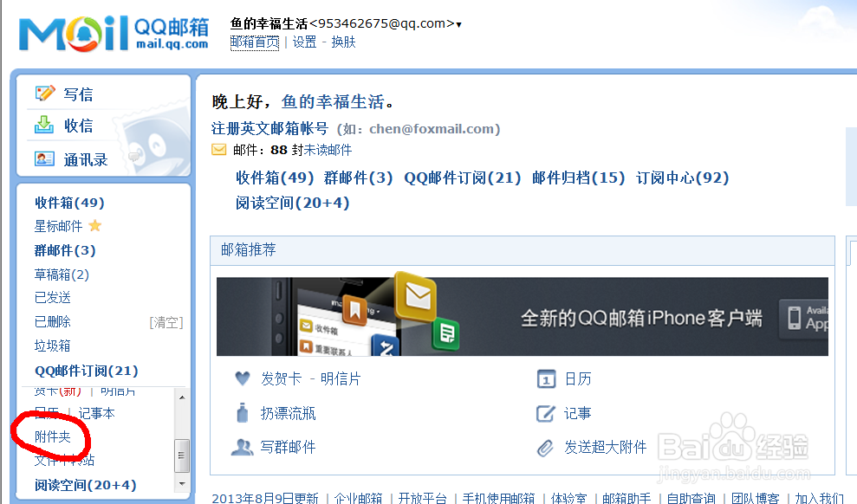Viewport: 857px width, 504px height.
Task: Open 手机使用邮箱 footer link
Action: 499,497
